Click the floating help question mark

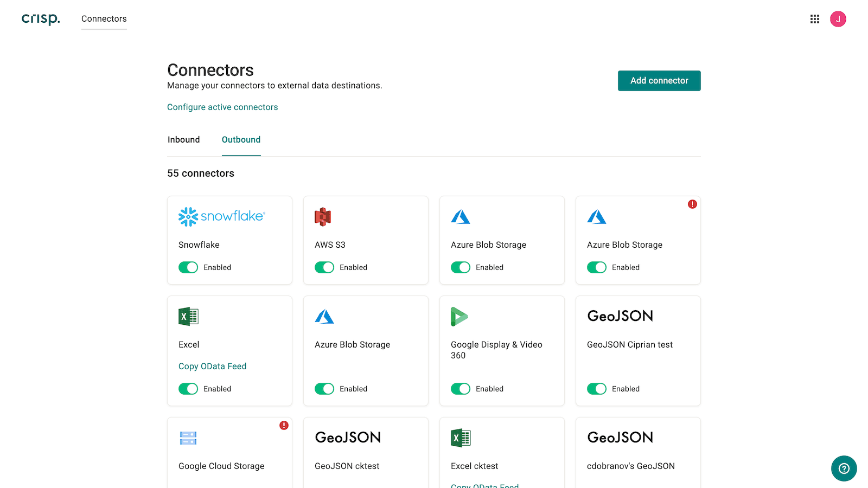tap(844, 468)
